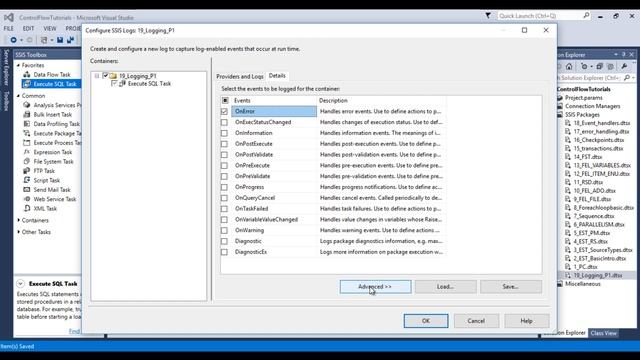Click the Help button
The image size is (640, 360).
[527, 321]
